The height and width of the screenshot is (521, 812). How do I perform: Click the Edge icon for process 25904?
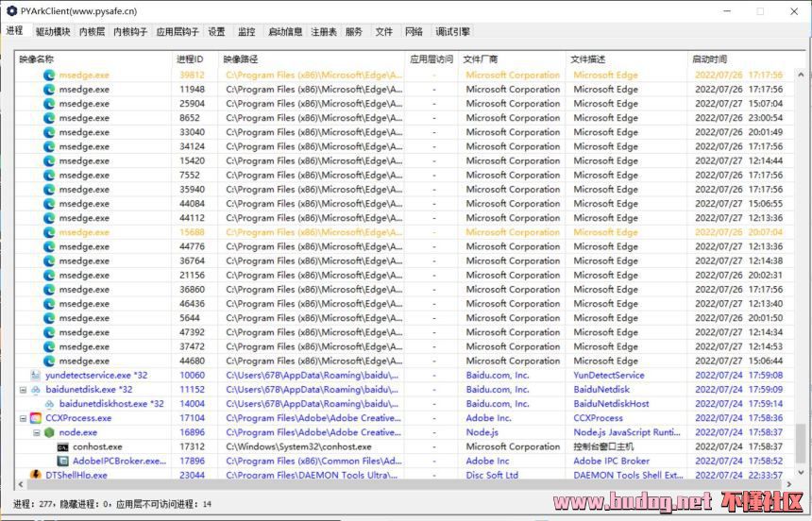click(x=49, y=104)
